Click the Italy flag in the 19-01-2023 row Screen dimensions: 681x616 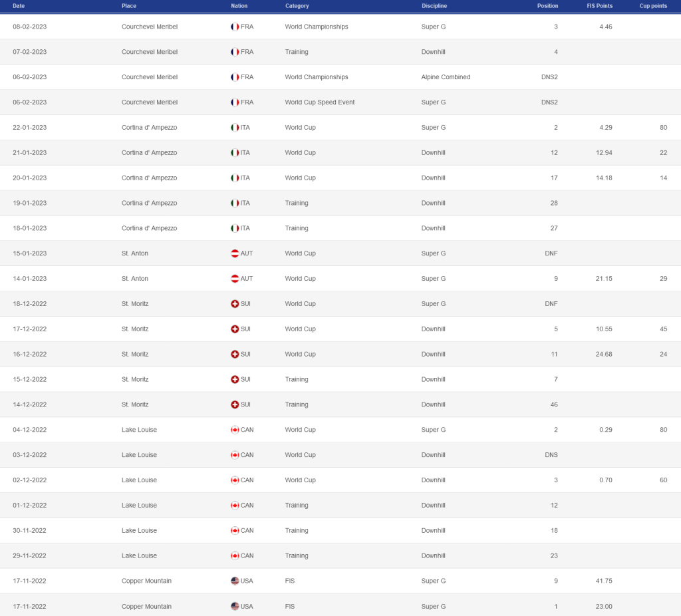235,203
